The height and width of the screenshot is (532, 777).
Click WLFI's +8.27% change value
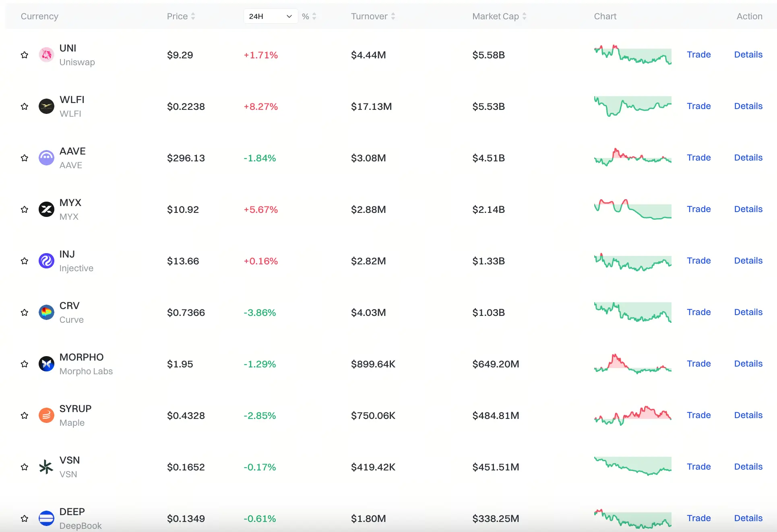tap(261, 107)
